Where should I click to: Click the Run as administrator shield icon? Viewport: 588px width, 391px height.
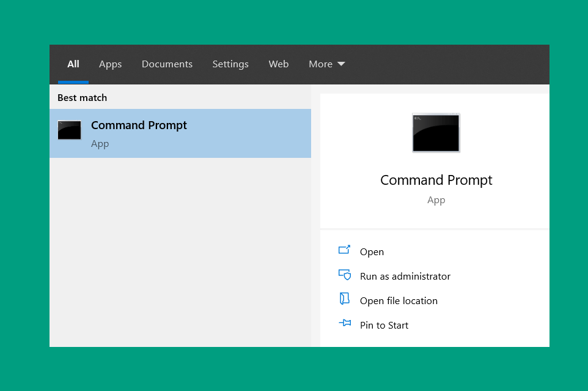(345, 275)
